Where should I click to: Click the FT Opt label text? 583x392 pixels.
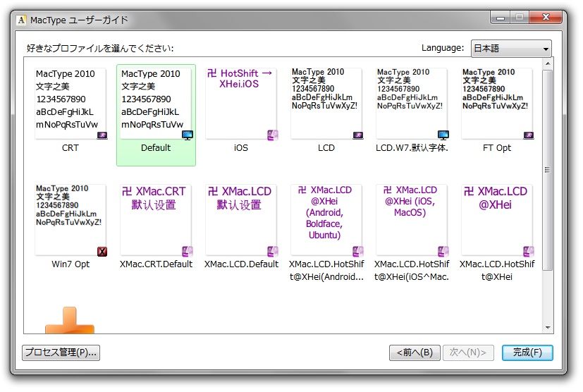point(497,148)
